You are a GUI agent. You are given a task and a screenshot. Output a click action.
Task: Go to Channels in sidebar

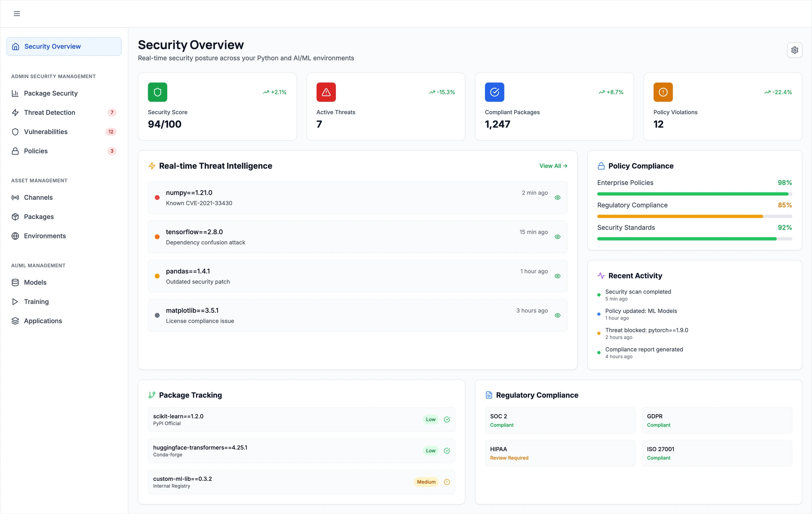tap(64, 197)
